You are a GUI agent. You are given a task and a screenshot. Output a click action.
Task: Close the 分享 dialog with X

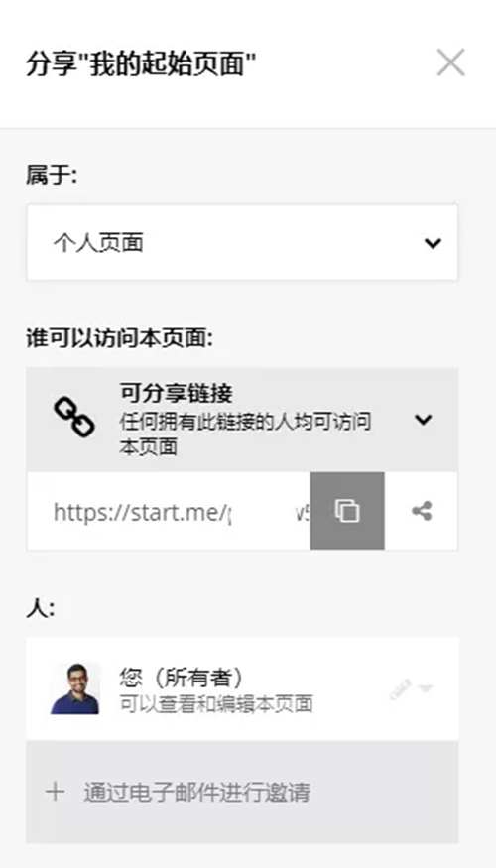450,62
